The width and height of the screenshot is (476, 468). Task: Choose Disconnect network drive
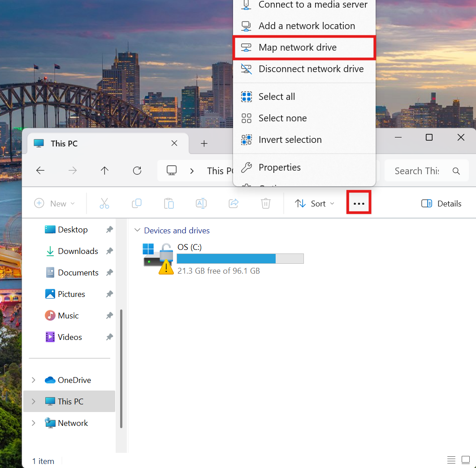[x=304, y=69]
